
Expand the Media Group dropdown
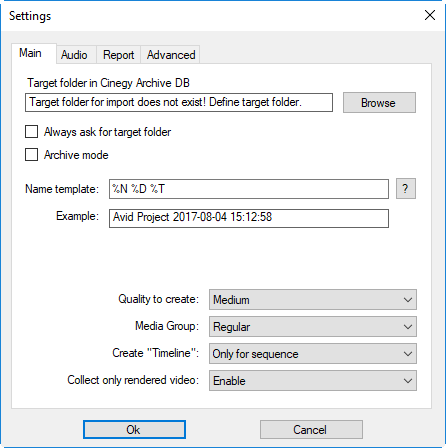tap(313, 327)
